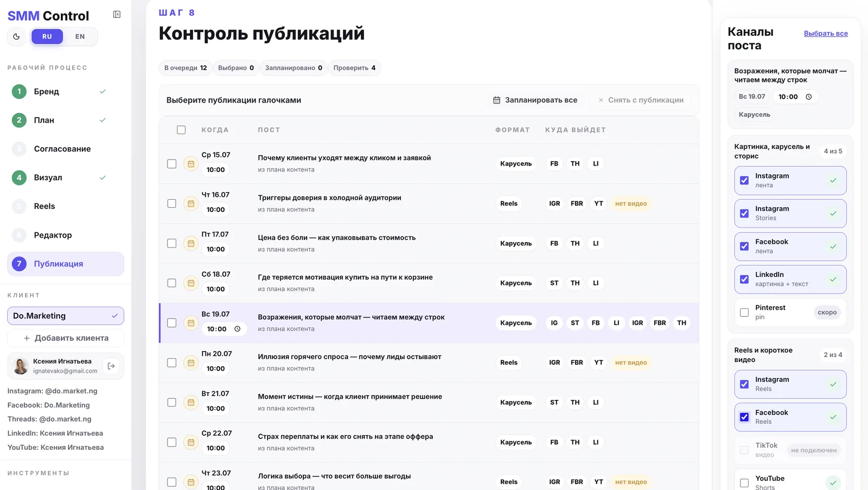Image resolution: width=868 pixels, height=490 pixels.
Task: Click the checkmark beside the Бренд step
Action: tap(103, 91)
